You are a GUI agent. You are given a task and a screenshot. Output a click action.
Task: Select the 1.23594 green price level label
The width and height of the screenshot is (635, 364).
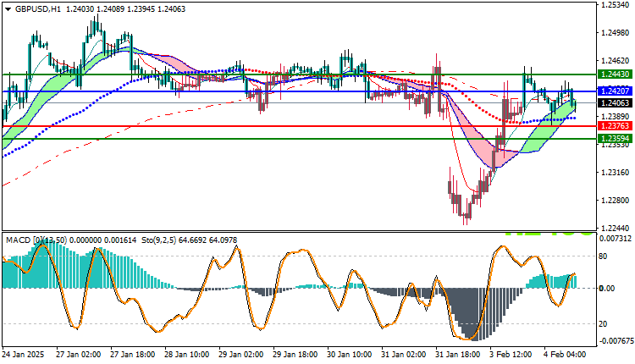615,139
